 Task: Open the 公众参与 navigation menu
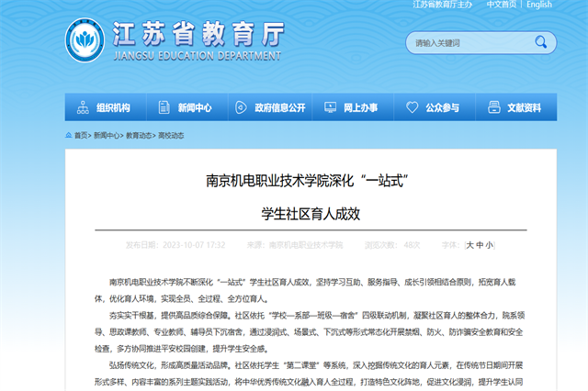(442, 107)
